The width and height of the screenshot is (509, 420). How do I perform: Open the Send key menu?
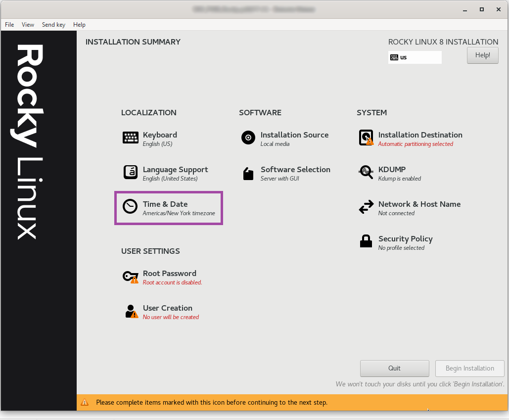(x=53, y=25)
